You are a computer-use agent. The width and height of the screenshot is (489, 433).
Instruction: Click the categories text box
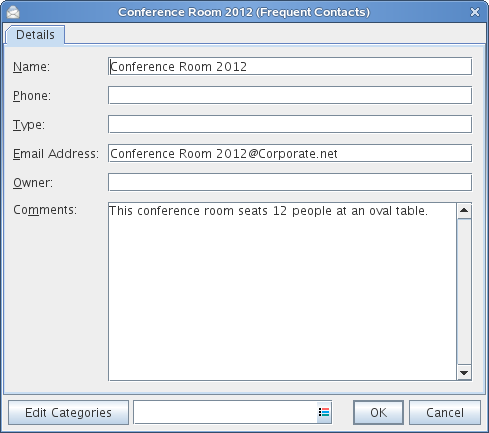[x=225, y=413]
